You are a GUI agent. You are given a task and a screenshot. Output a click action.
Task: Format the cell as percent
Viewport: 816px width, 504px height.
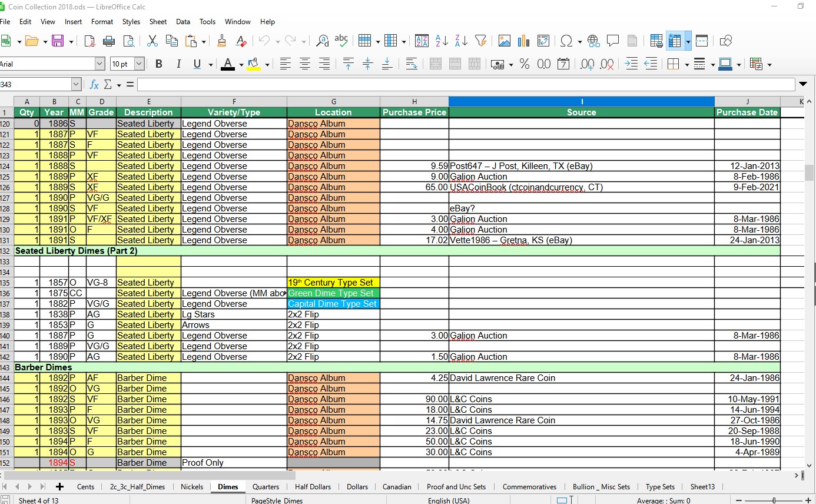(x=524, y=64)
